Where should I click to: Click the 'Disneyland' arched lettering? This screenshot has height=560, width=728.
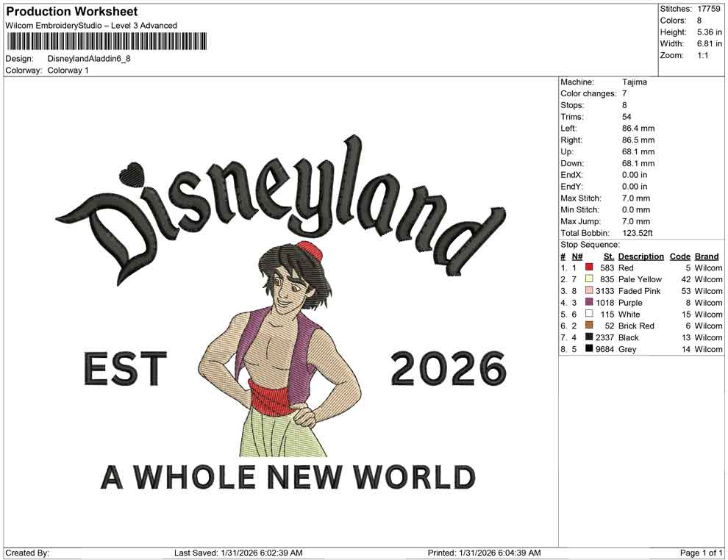coord(282,209)
